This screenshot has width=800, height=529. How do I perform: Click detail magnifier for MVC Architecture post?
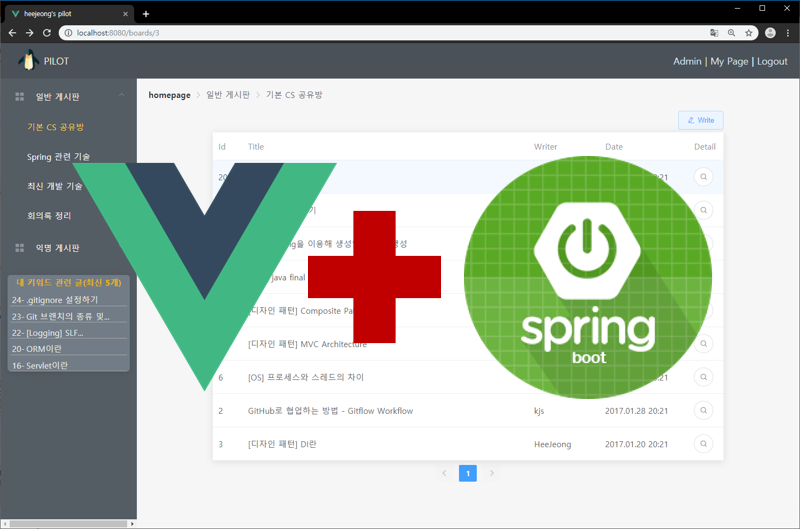pyautogui.click(x=704, y=344)
